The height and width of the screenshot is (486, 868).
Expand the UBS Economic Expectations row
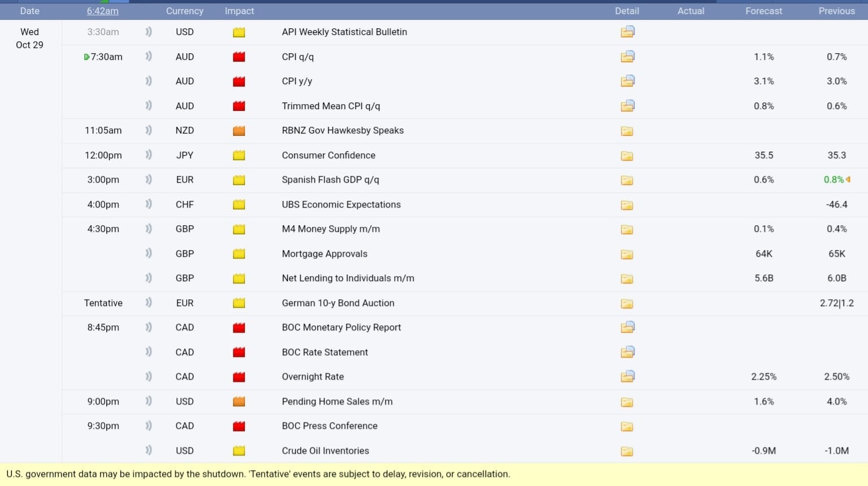[341, 205]
